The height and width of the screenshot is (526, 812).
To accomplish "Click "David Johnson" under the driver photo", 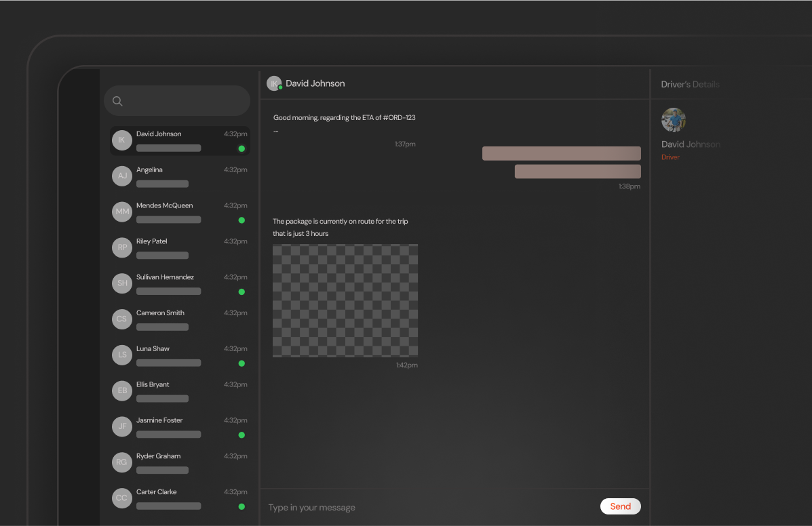I will click(x=691, y=144).
